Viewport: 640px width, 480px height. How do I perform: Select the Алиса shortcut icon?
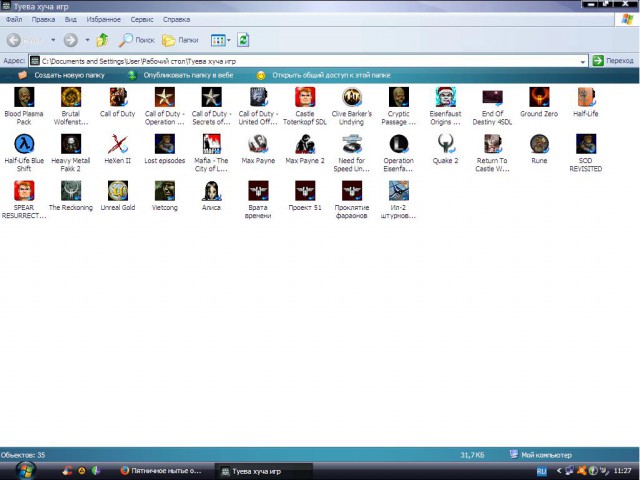pos(211,191)
